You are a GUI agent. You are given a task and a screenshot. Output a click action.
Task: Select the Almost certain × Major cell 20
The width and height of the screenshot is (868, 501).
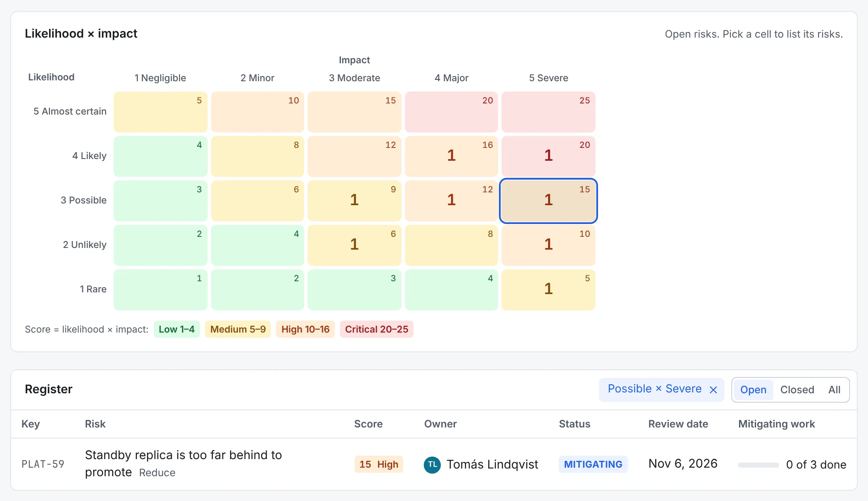pos(452,112)
